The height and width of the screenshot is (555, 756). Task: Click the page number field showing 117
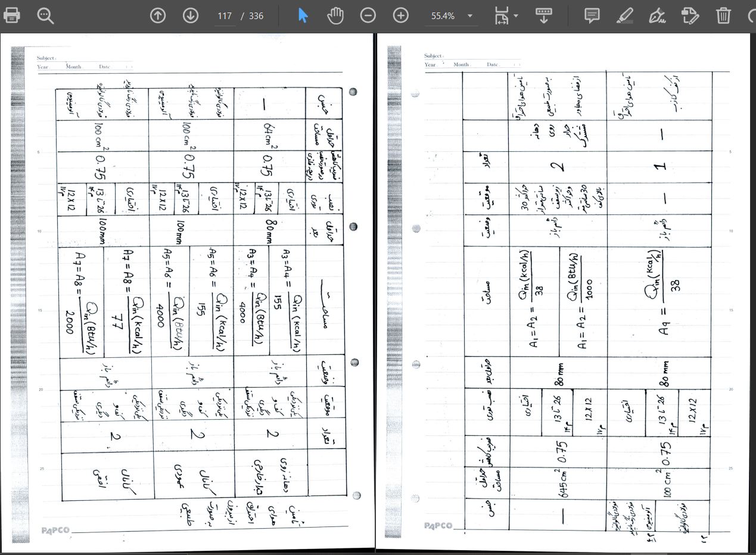(x=225, y=16)
